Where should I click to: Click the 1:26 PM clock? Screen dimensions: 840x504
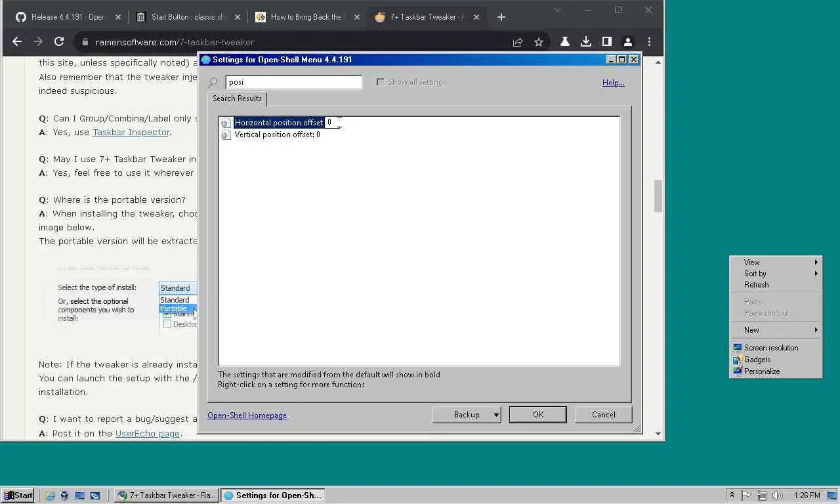click(807, 495)
